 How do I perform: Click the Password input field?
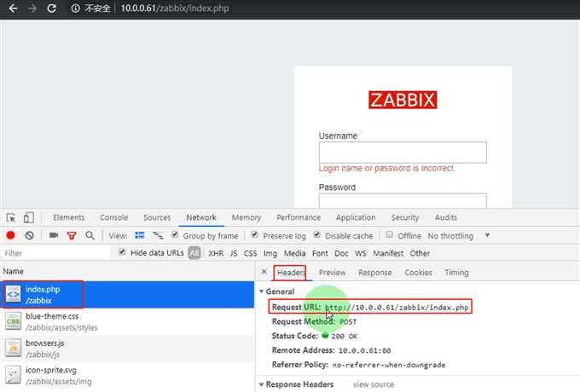(x=403, y=200)
